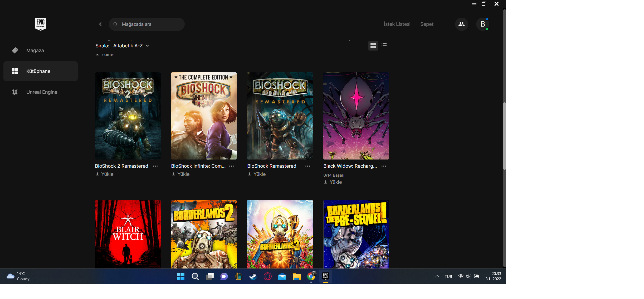Switch to list view
Viewport: 644px width, 299px height.
[384, 46]
